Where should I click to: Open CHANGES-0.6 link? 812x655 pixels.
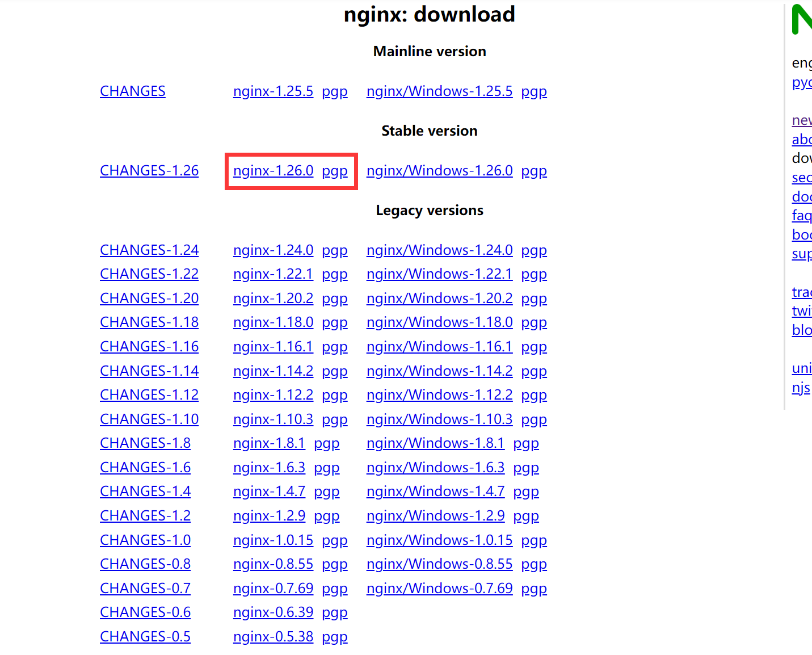[145, 612]
